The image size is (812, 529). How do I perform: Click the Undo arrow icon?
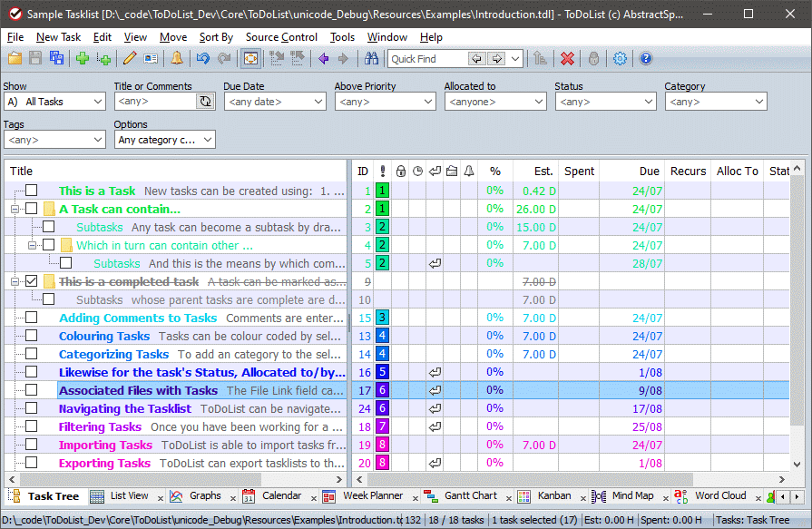pyautogui.click(x=202, y=59)
